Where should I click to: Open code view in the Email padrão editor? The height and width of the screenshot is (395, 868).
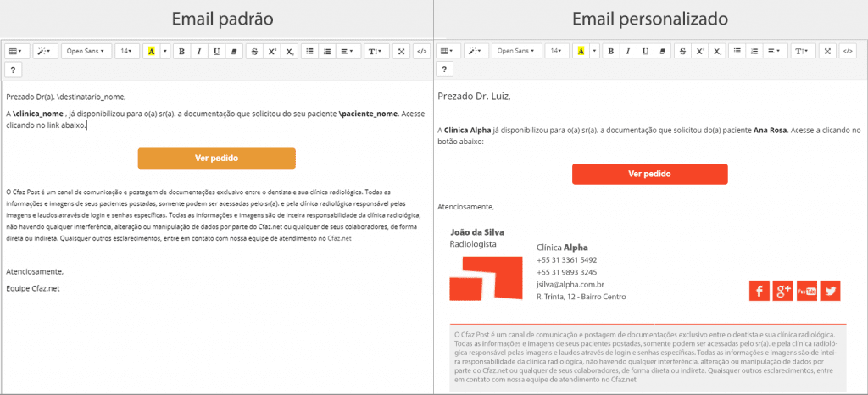coord(422,51)
